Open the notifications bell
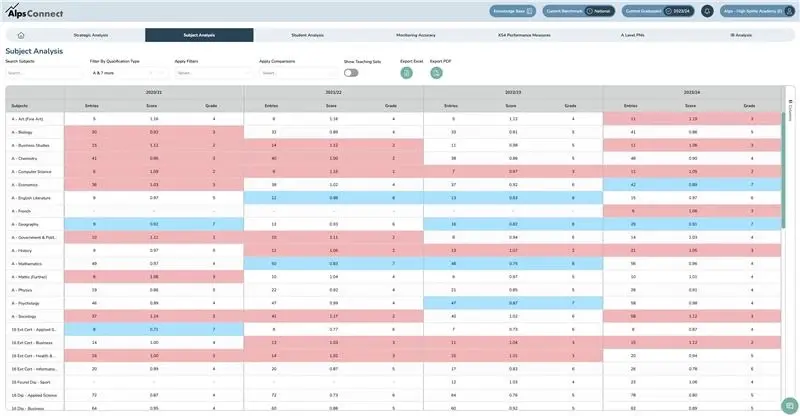The image size is (800, 416). tap(708, 11)
